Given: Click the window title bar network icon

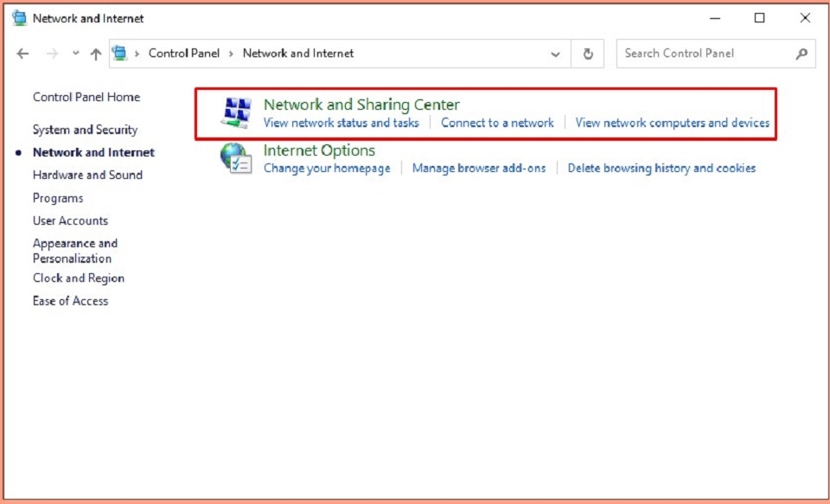Looking at the screenshot, I should (x=19, y=18).
